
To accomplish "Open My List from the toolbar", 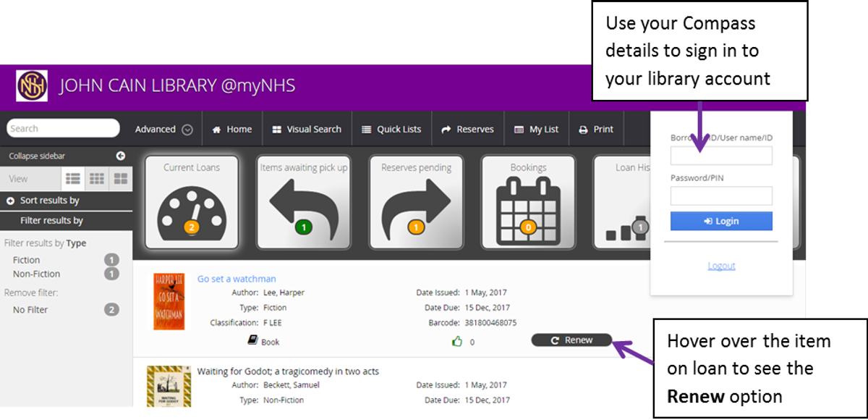I will pos(537,130).
